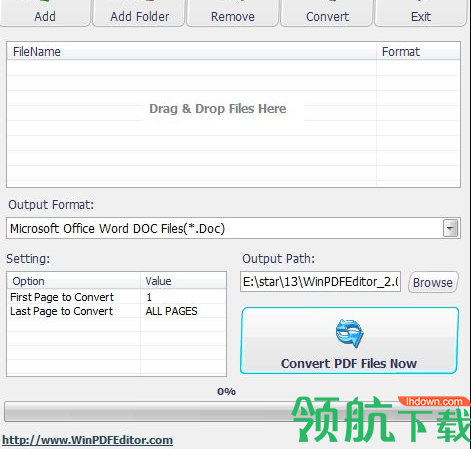
Task: Open the www.WinPDFEditor.com link
Action: tap(87, 440)
